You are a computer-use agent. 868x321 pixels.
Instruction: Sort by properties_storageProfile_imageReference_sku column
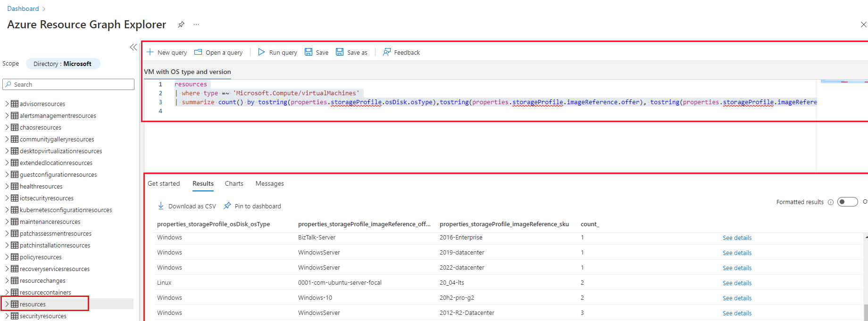coord(504,224)
